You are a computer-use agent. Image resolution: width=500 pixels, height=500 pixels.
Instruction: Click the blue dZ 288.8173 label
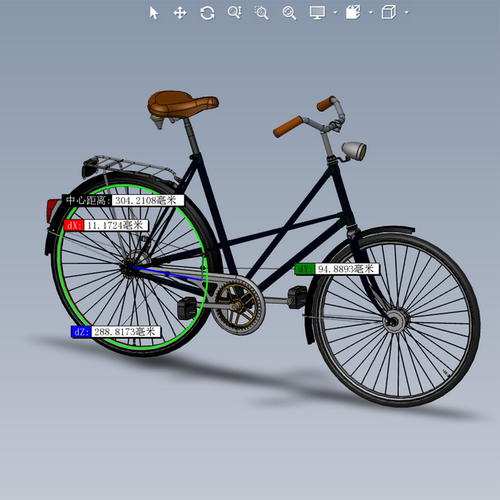coord(116,332)
